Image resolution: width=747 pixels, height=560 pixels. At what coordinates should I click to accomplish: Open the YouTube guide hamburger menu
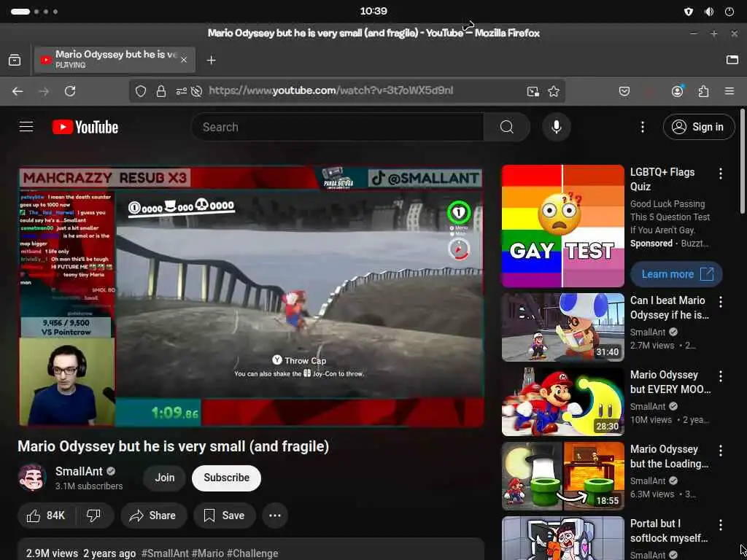[x=26, y=127]
